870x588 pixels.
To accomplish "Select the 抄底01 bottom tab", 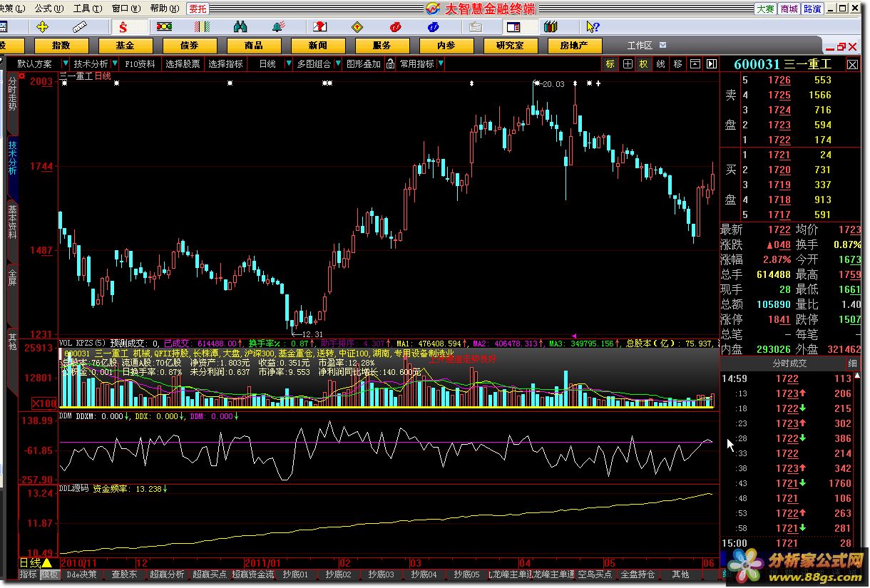I will click(x=295, y=574).
